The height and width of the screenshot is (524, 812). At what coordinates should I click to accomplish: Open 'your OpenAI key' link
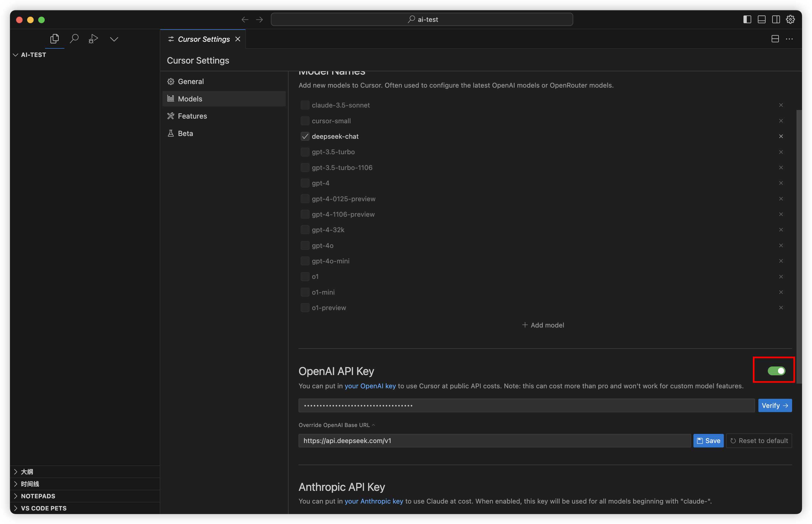[x=370, y=386]
